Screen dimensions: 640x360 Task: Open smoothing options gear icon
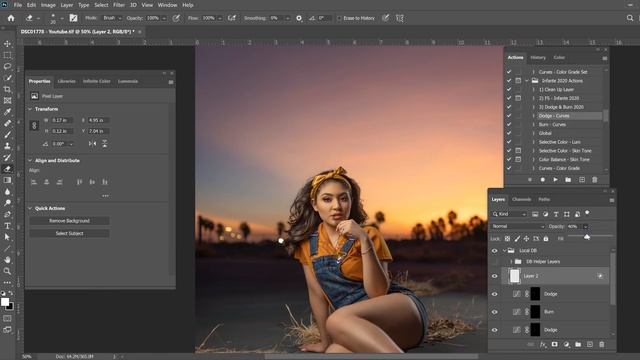click(x=299, y=18)
